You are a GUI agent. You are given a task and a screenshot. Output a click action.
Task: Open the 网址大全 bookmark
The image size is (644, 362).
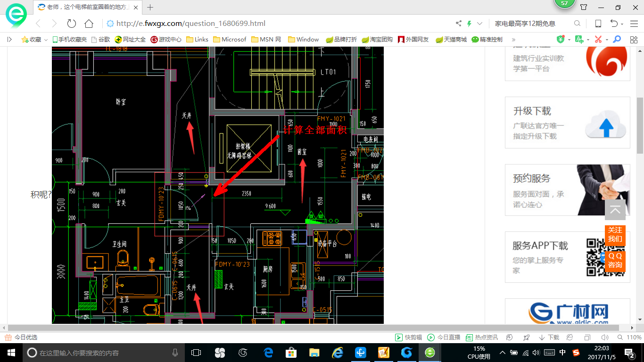click(x=130, y=40)
